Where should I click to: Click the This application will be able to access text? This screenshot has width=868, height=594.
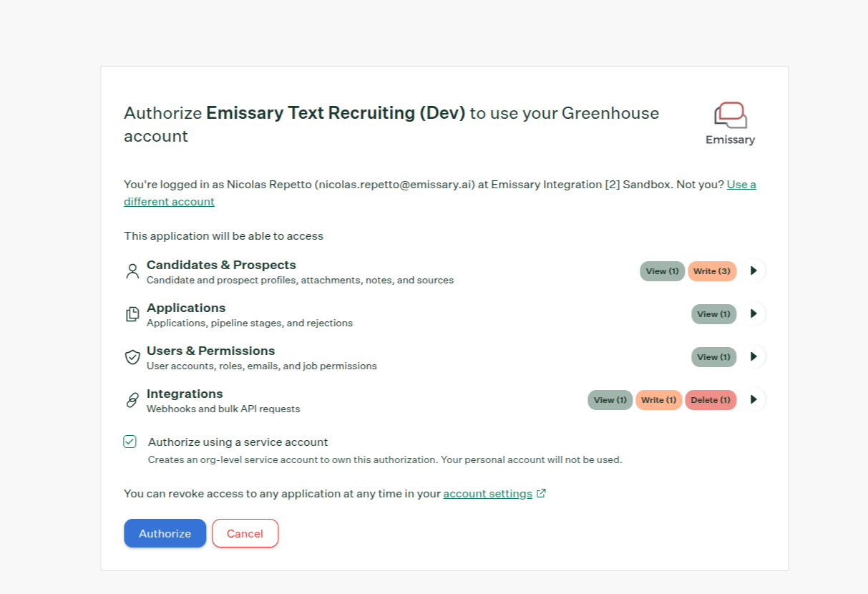tap(223, 235)
